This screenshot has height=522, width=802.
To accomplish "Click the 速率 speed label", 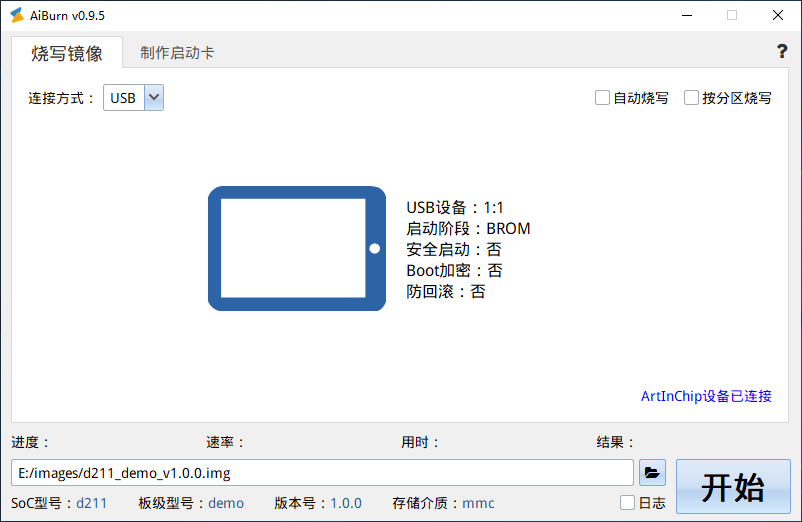I will tap(225, 442).
